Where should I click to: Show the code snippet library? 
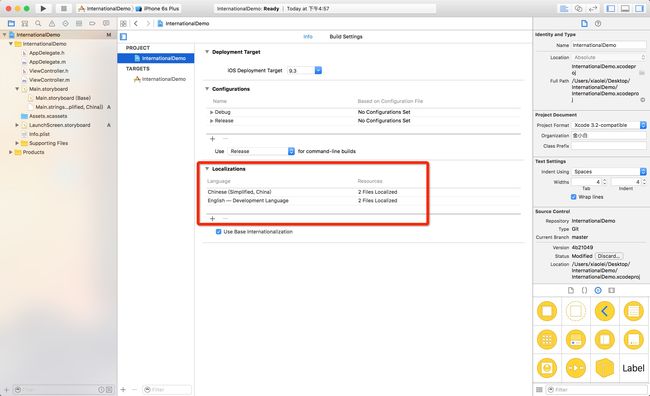click(x=584, y=290)
